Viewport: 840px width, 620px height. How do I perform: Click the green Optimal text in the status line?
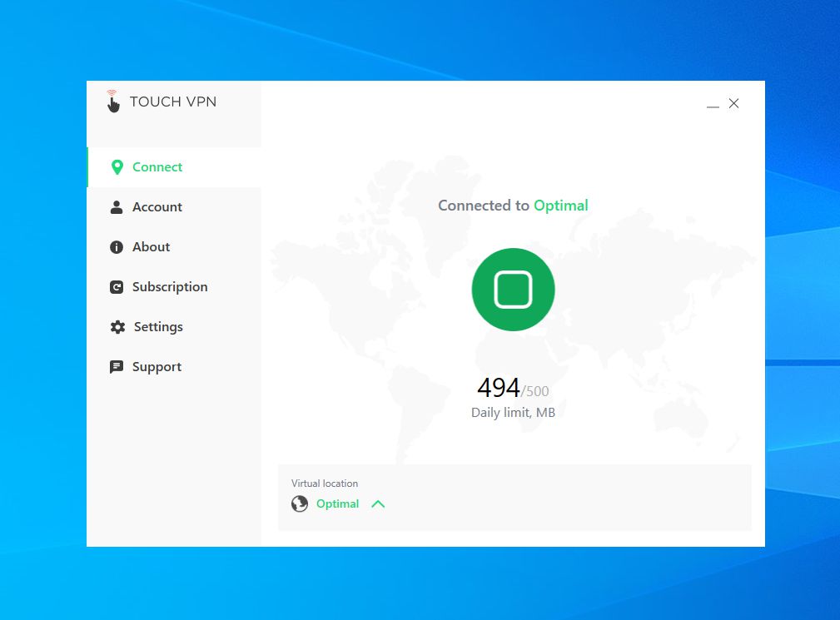pos(561,206)
